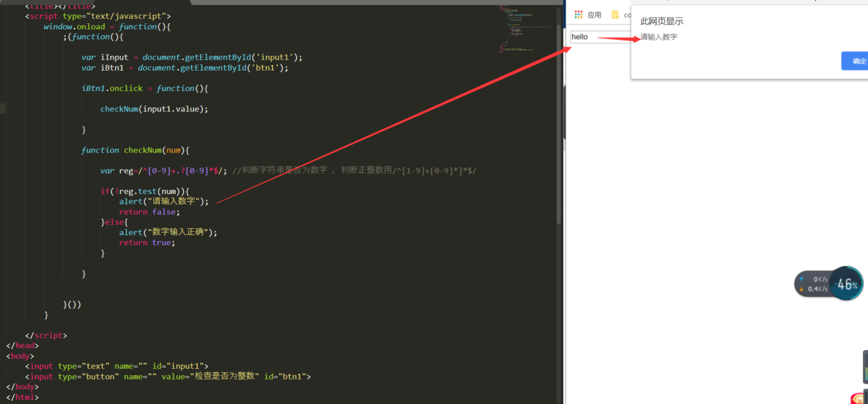Click the editor's vertical scrollbar thumb
Image resolution: width=868 pixels, height=404 pixels.
pos(559,125)
